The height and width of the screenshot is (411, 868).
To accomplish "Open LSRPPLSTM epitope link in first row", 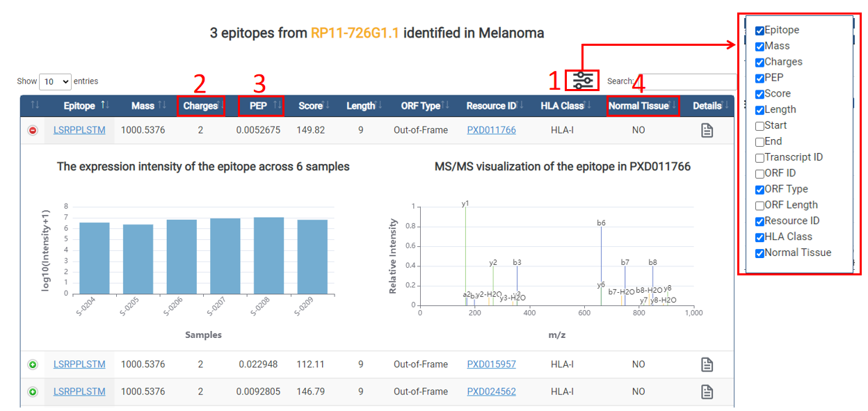I will (79, 130).
